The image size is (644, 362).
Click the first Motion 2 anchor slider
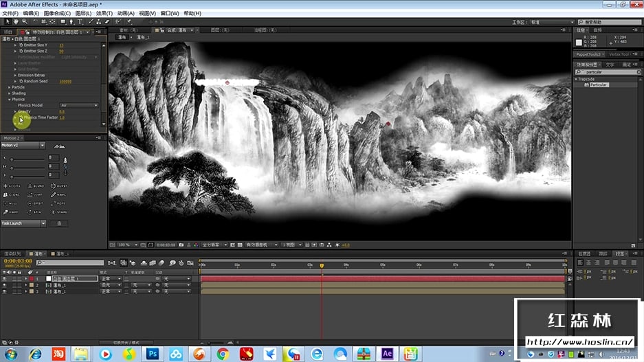[27, 159]
